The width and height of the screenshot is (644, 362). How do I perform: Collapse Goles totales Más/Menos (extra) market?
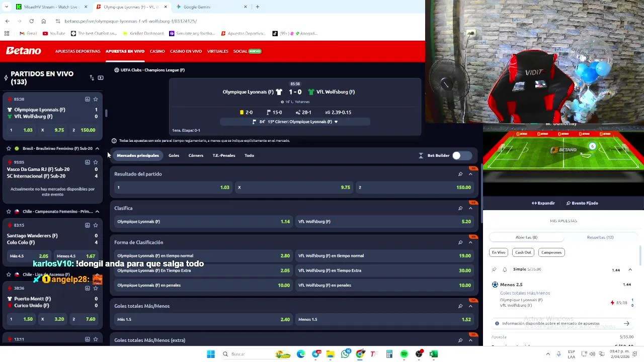(x=470, y=340)
